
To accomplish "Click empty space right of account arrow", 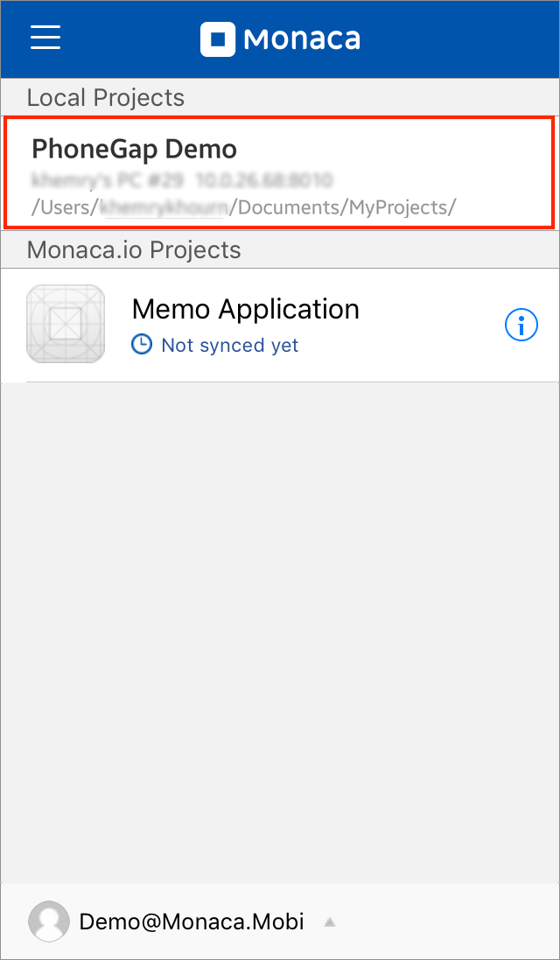I will click(446, 921).
